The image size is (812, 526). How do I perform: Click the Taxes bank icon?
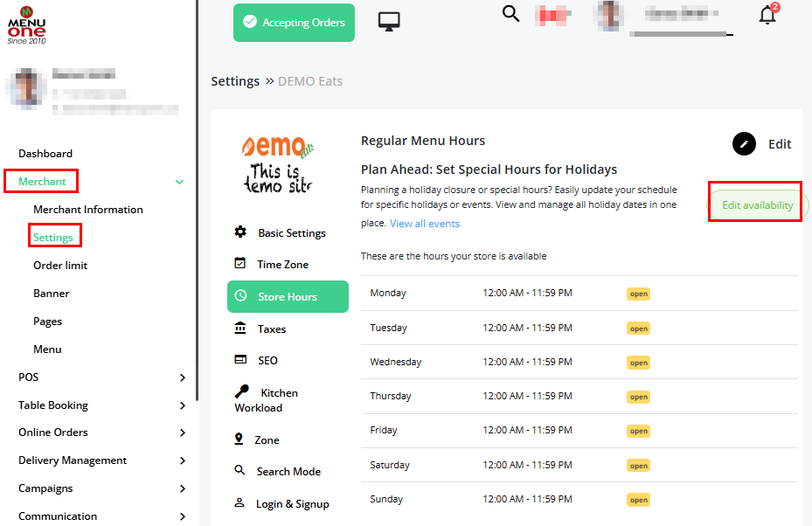(x=240, y=329)
